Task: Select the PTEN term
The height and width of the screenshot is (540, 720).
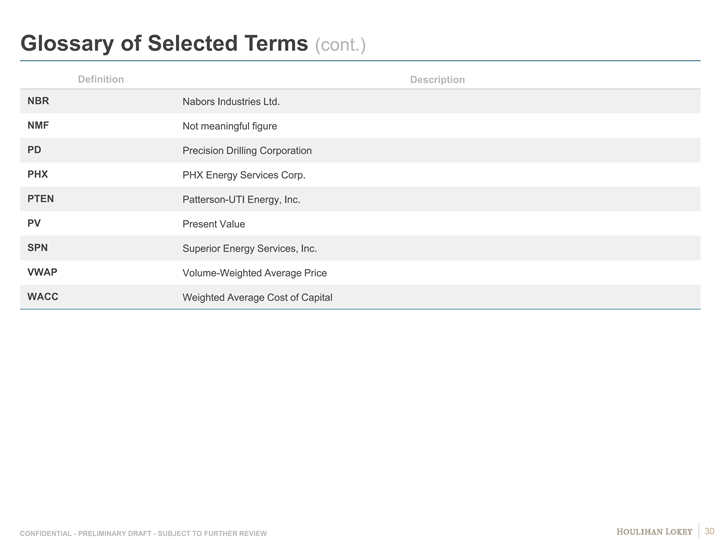Action: tap(41, 199)
